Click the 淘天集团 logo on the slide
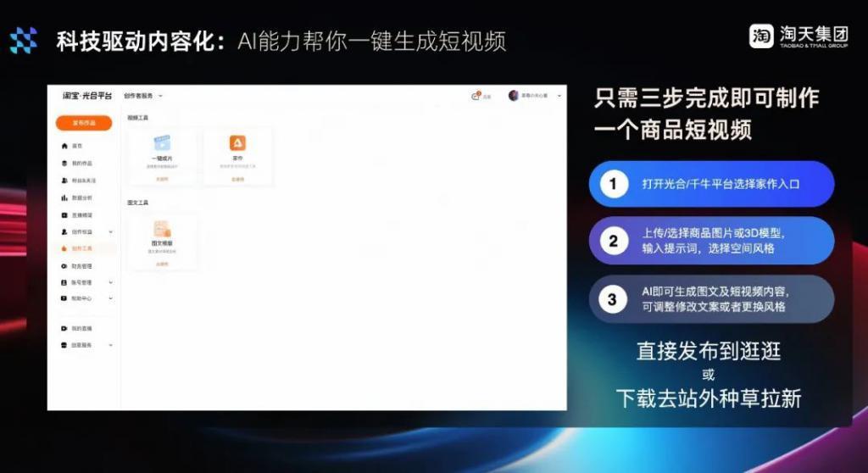The width and height of the screenshot is (868, 473). (x=798, y=36)
